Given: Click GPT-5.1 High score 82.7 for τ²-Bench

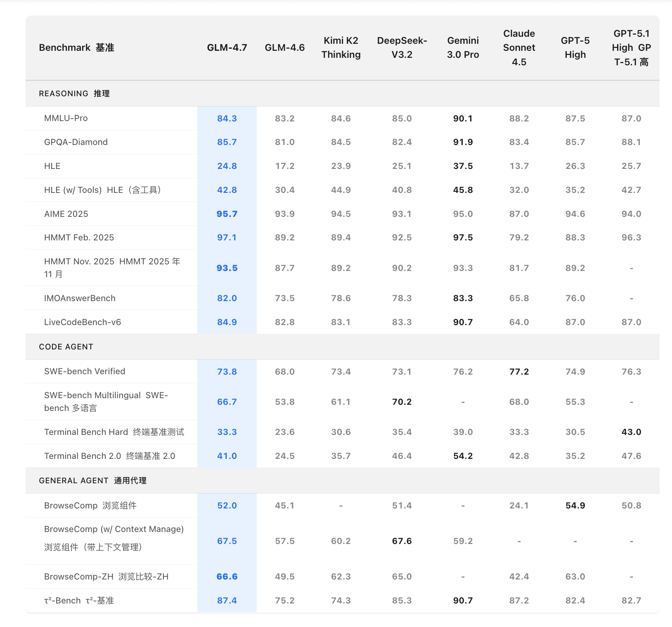Looking at the screenshot, I should click(x=632, y=601).
